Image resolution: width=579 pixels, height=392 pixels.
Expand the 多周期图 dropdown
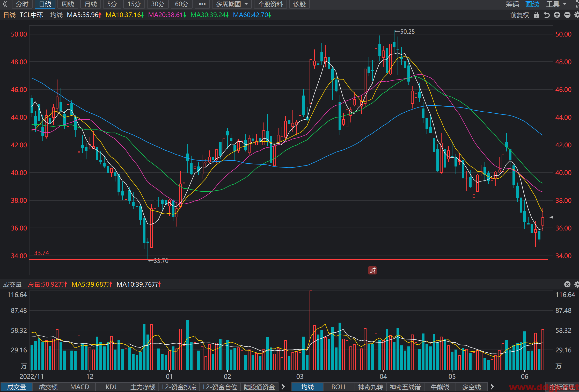click(x=232, y=4)
